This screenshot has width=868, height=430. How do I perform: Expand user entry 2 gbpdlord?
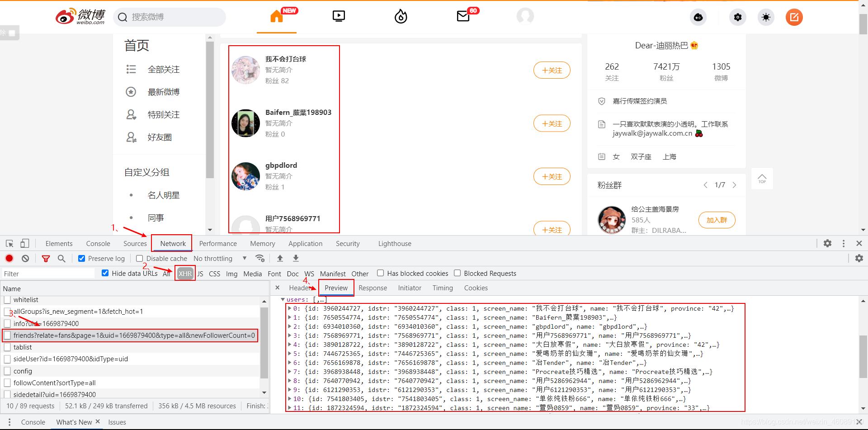pos(290,326)
